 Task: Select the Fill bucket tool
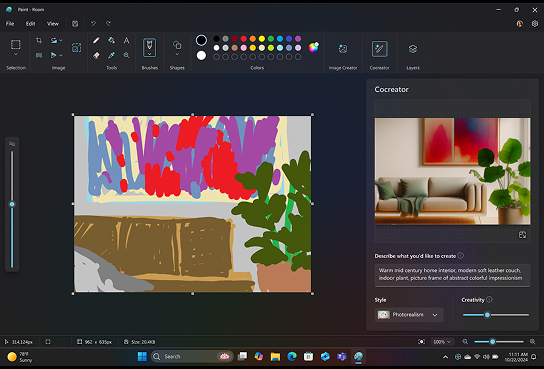point(111,41)
